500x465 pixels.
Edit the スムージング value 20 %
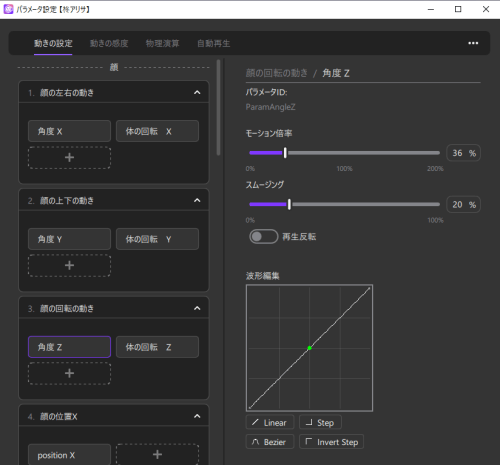(463, 204)
